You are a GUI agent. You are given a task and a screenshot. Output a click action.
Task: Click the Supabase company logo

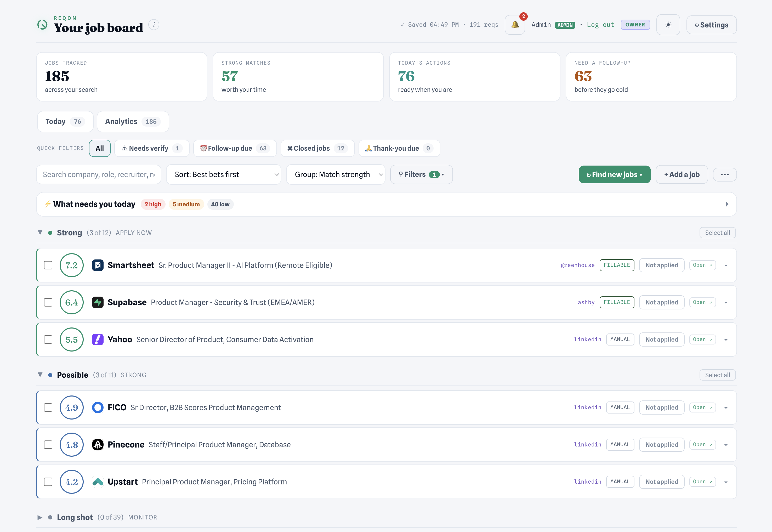coord(98,302)
